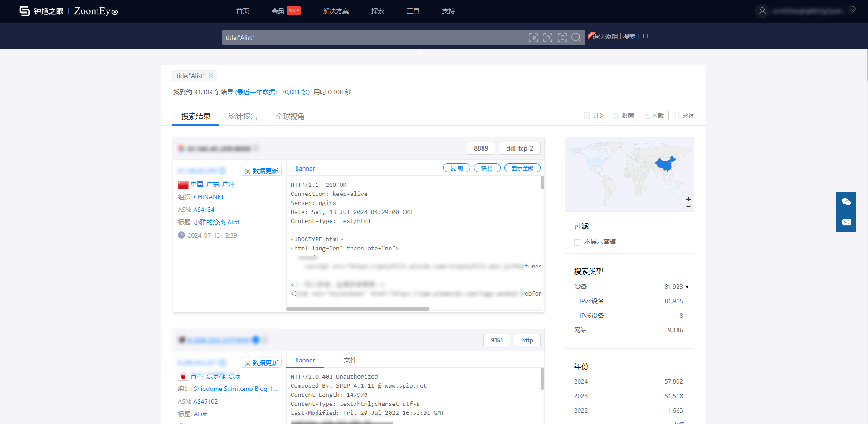Screen dimensions: 868x424
Task: Open the 小雅的分类 Alist title link
Action: pyautogui.click(x=216, y=222)
